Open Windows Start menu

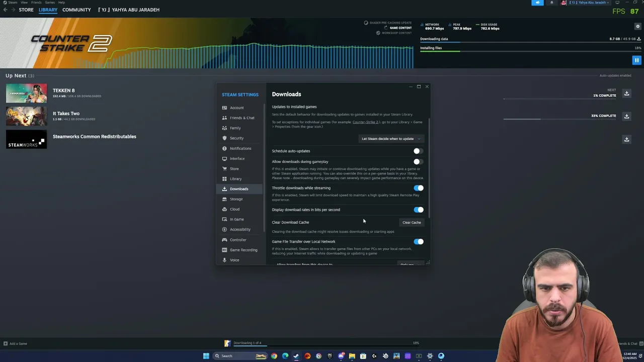[x=206, y=356]
